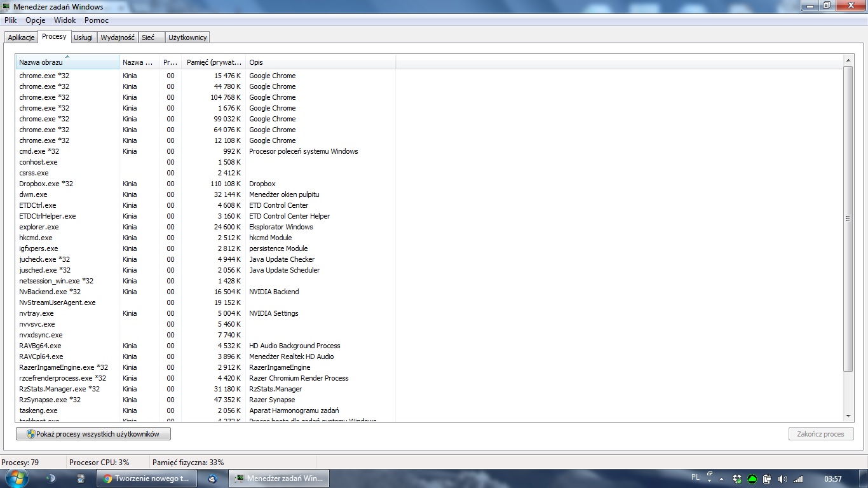Click the power plug battery tray icon

[x=767, y=479]
